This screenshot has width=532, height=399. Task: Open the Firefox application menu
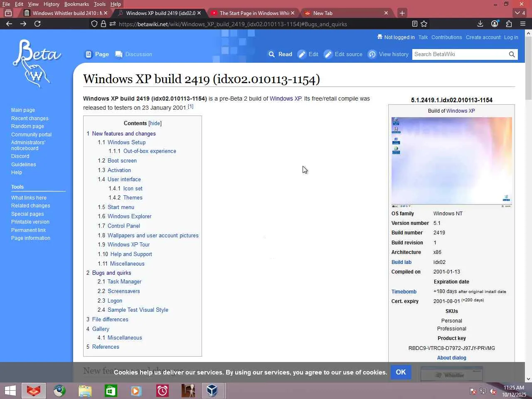coord(523,24)
